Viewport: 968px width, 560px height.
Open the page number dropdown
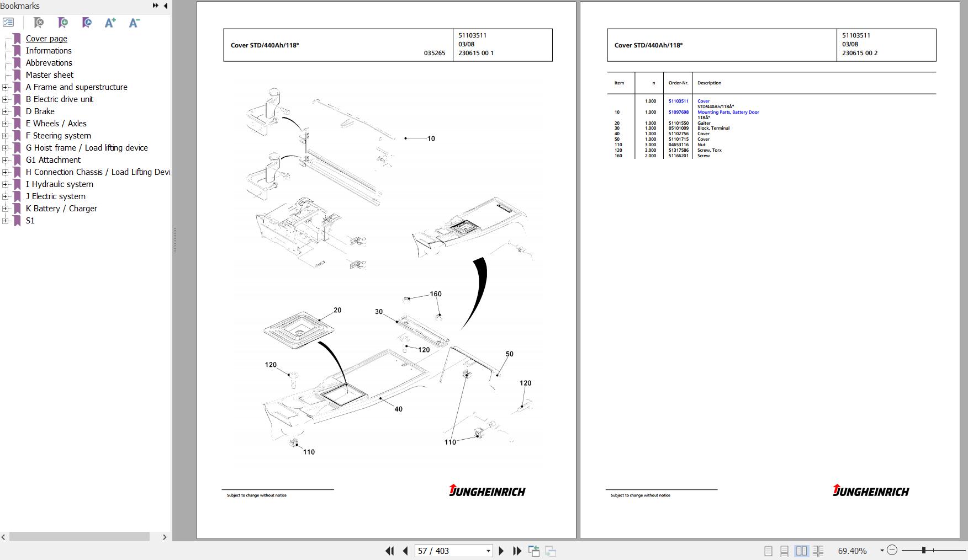[x=488, y=551]
